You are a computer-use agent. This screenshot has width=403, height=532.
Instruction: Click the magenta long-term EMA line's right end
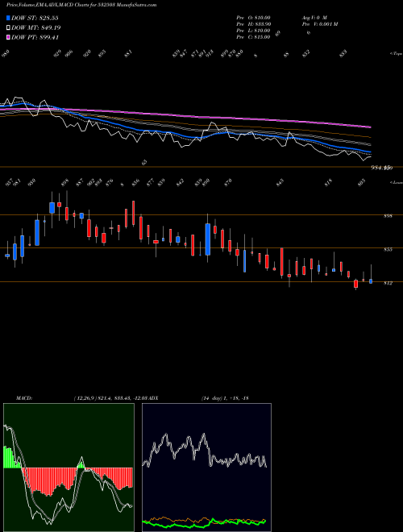coord(369,127)
